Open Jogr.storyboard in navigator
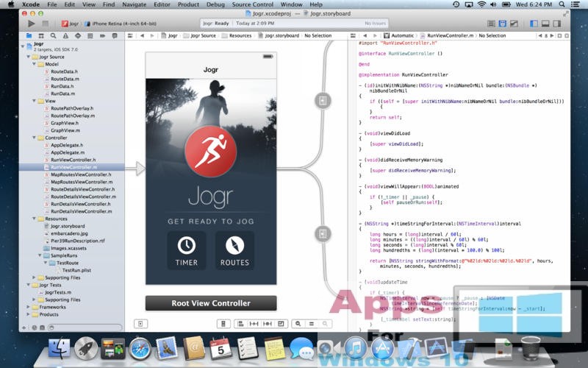The height and width of the screenshot is (368, 588). [x=68, y=227]
